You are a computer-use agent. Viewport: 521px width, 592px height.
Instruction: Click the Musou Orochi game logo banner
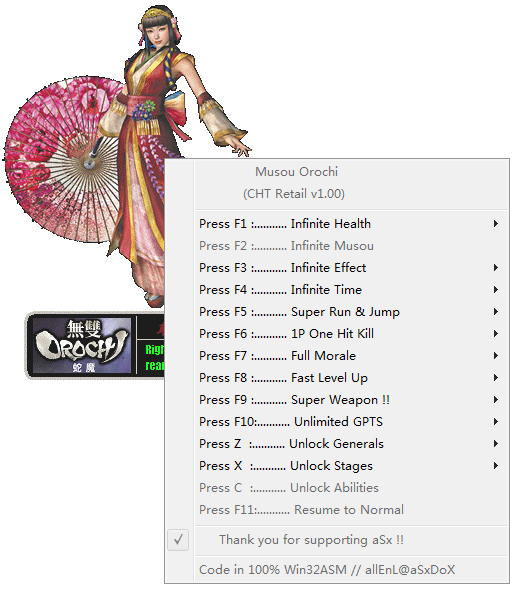pyautogui.click(x=82, y=345)
